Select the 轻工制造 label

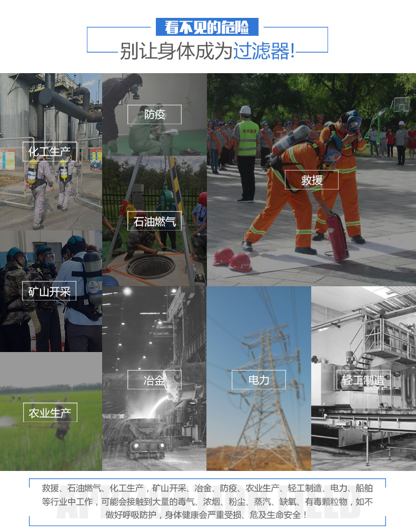point(363,380)
